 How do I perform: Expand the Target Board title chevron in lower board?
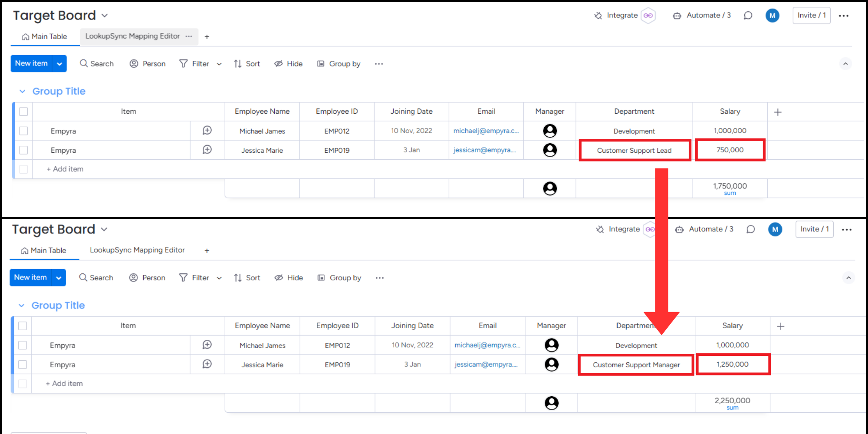pyautogui.click(x=104, y=230)
